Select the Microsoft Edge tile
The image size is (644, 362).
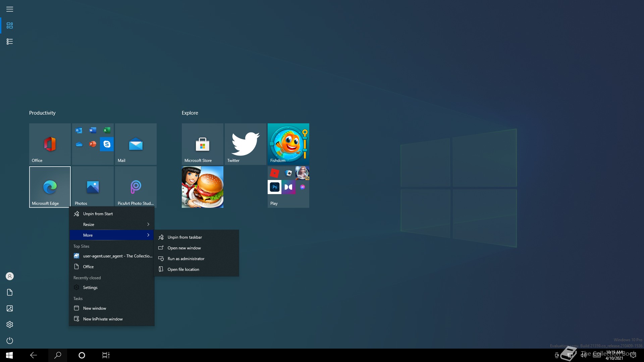(x=50, y=187)
